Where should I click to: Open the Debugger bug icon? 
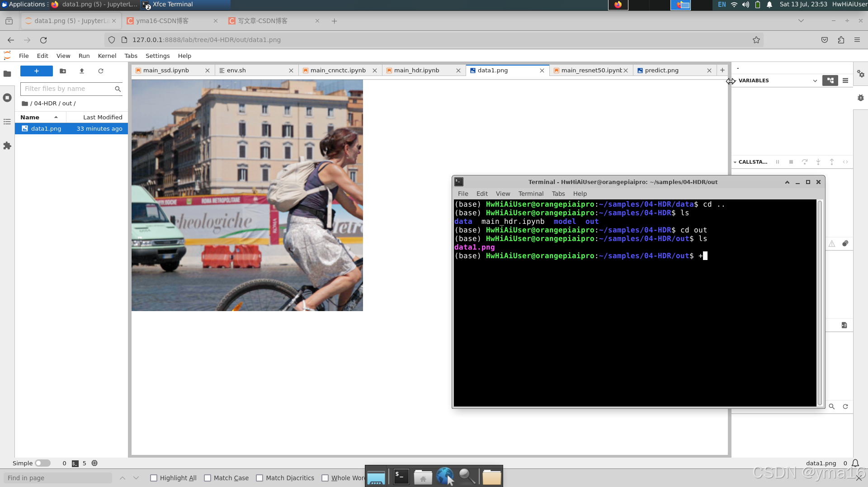(861, 98)
